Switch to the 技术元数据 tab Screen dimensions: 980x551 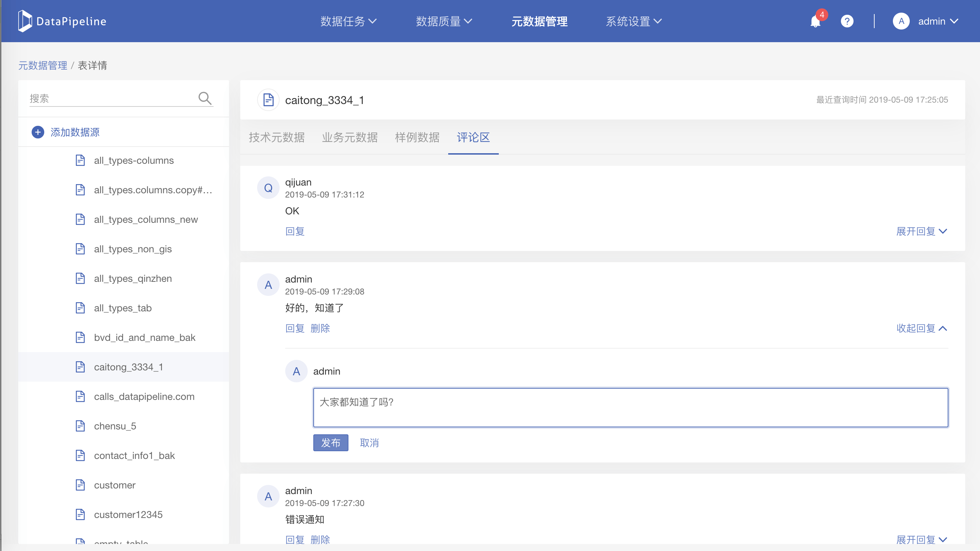276,137
